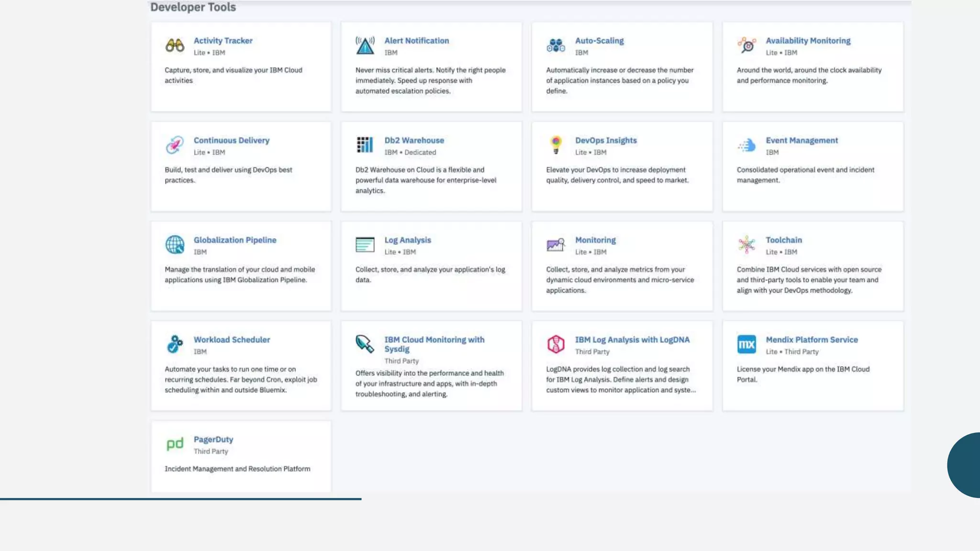Select the Toolchain card description
This screenshot has width=980, height=551.
click(x=809, y=280)
